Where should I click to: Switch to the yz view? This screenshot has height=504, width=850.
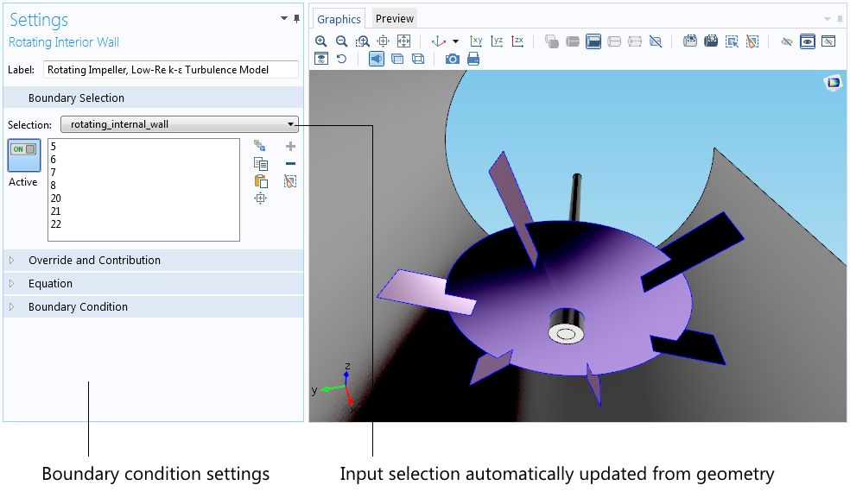coord(497,41)
